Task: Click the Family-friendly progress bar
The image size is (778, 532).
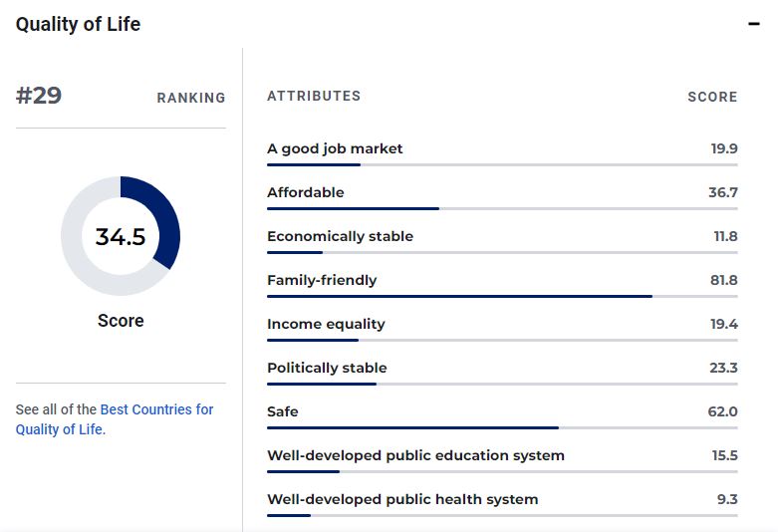Action: [502, 296]
